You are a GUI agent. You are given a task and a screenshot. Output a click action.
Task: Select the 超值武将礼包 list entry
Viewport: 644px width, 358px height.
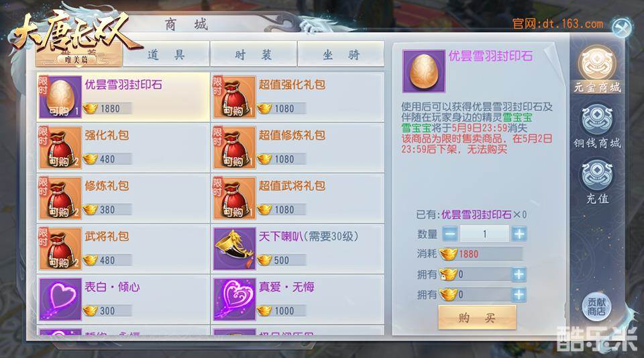click(x=297, y=198)
